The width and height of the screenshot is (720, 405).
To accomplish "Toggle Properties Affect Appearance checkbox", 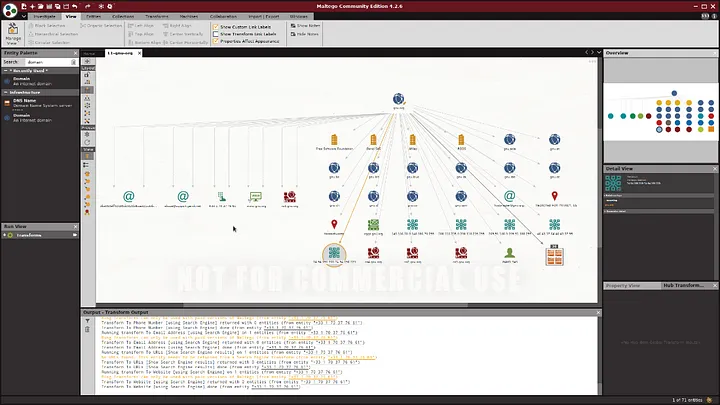I will (x=216, y=41).
